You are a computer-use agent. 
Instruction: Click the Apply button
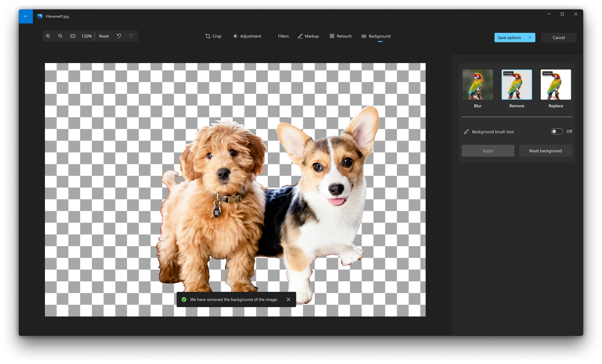[488, 151]
